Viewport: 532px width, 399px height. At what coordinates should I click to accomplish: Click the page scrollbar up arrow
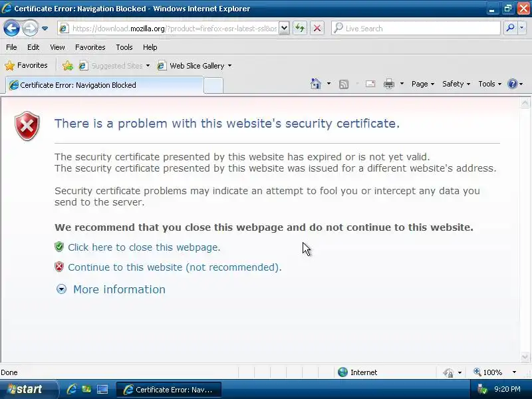[x=525, y=103]
